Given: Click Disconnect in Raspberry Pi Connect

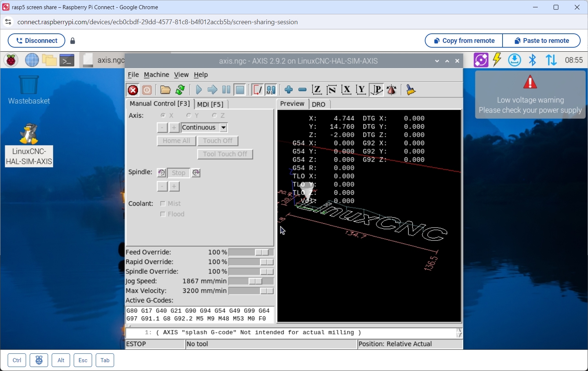Looking at the screenshot, I should tap(37, 41).
